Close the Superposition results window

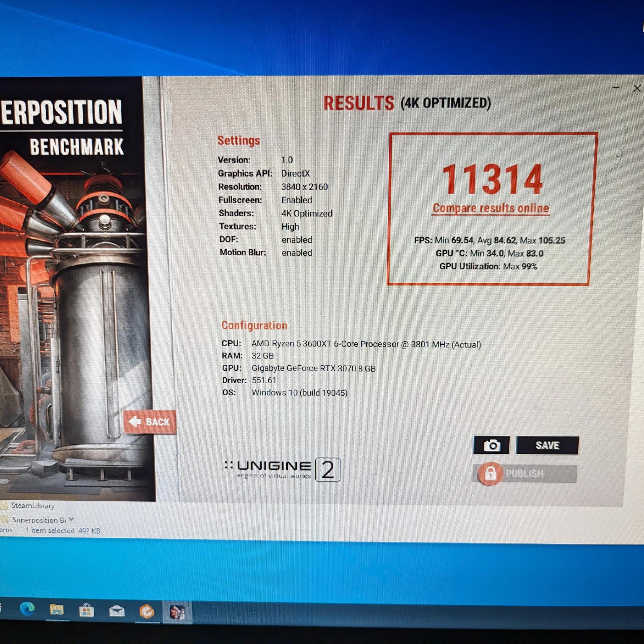(x=637, y=88)
